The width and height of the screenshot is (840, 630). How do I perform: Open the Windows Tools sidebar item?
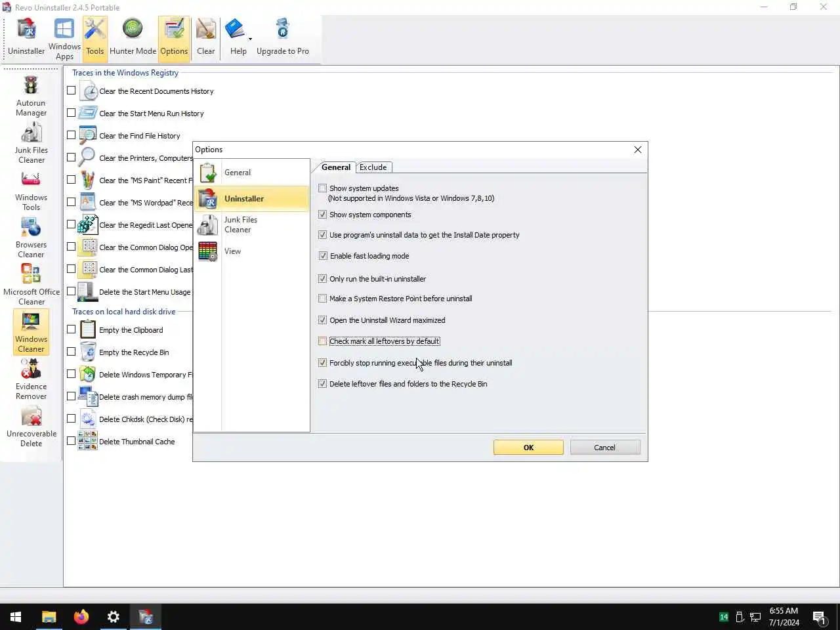pos(31,191)
